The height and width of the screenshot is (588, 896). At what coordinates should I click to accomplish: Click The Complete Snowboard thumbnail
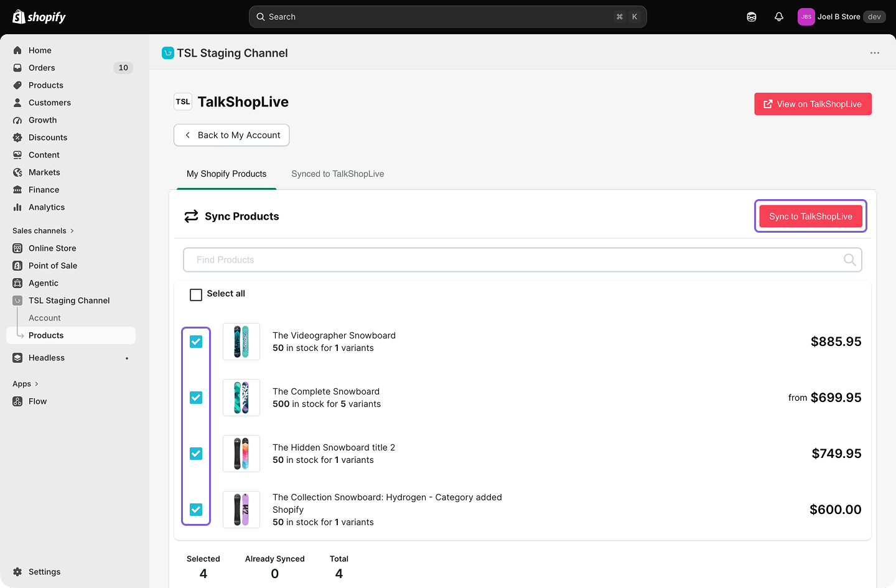(x=241, y=398)
